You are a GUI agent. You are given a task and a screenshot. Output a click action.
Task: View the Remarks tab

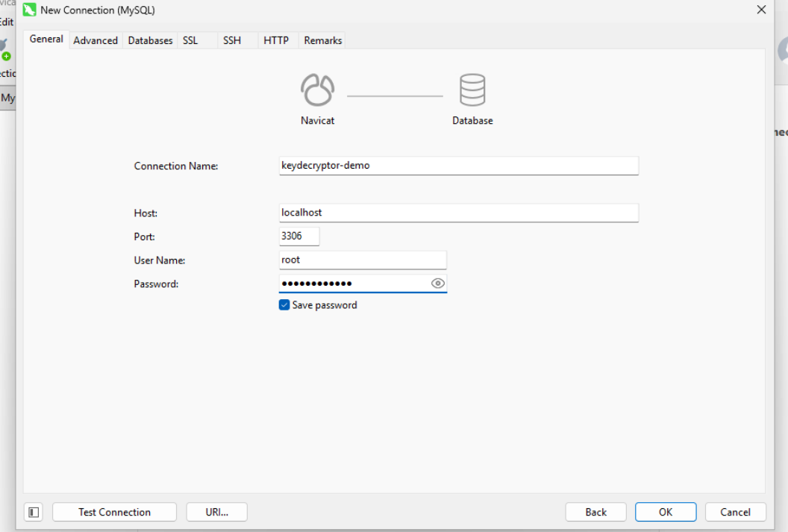coord(322,40)
